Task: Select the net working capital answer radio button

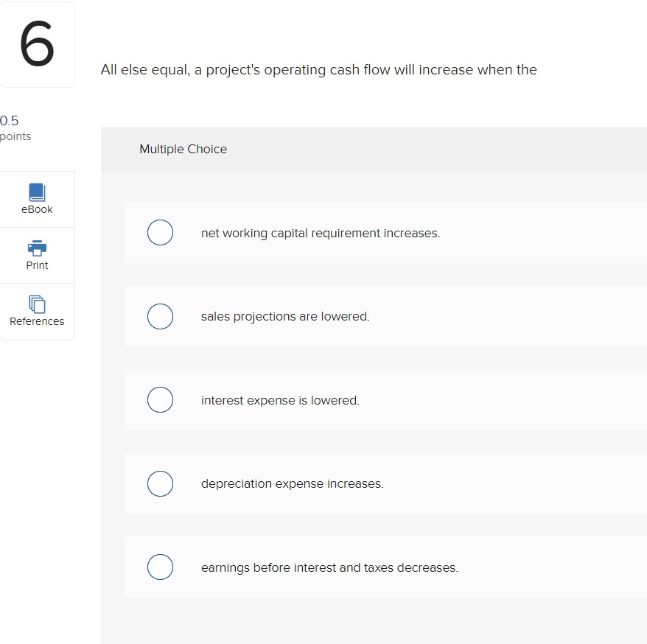Action: point(160,232)
